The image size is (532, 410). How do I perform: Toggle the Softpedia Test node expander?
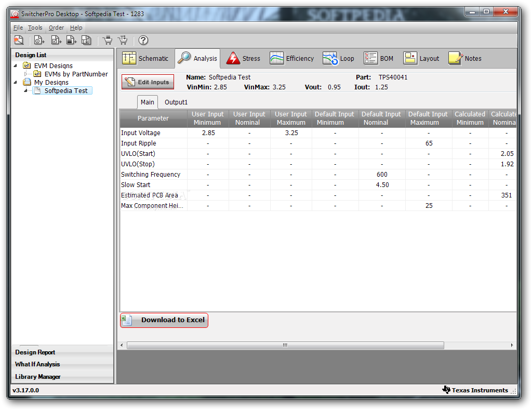26,90
